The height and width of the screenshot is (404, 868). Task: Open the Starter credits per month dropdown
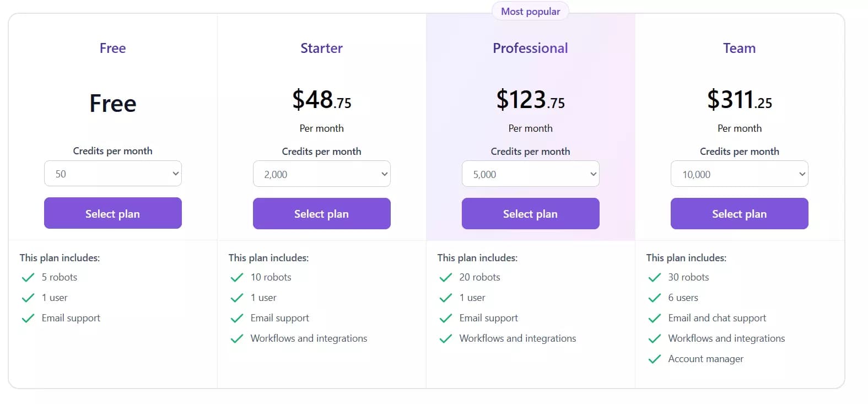321,174
